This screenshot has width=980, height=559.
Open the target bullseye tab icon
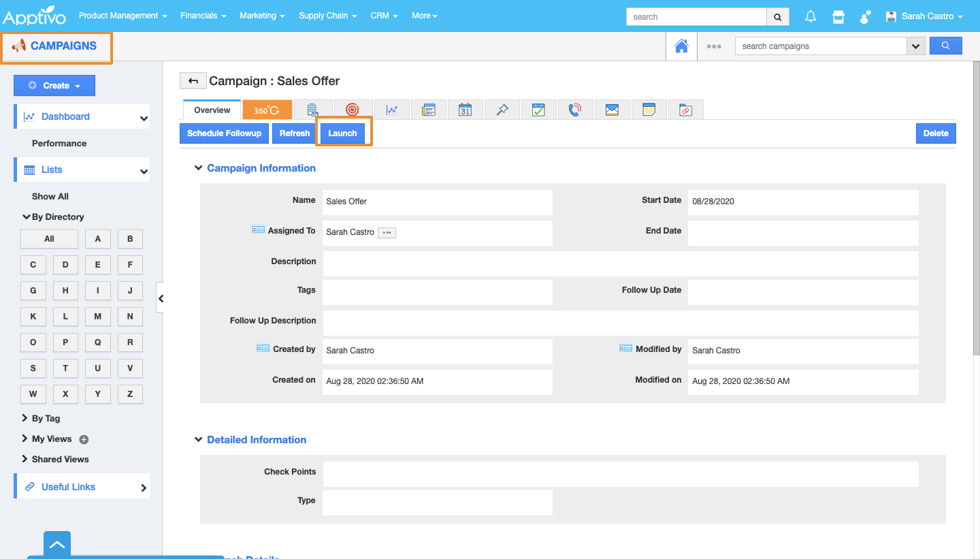[352, 110]
